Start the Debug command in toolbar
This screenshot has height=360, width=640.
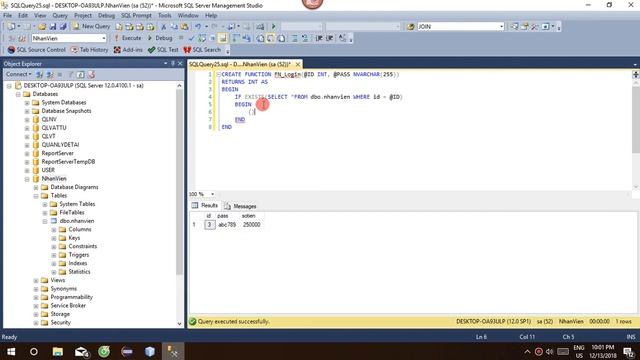(x=160, y=38)
